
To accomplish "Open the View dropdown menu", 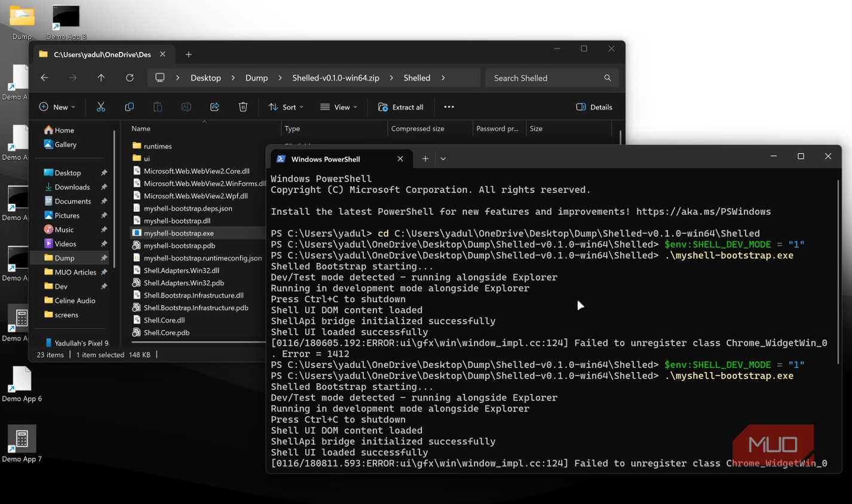I will pos(339,107).
